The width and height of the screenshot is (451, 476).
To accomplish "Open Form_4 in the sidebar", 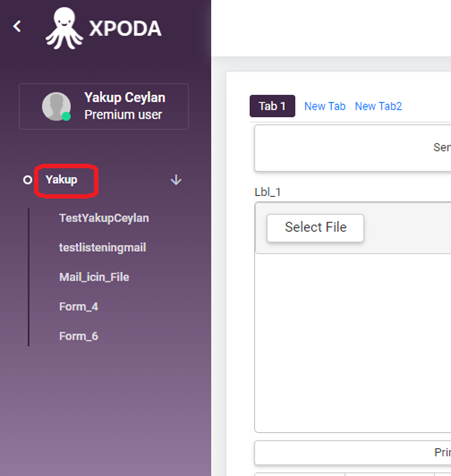I will click(x=79, y=307).
